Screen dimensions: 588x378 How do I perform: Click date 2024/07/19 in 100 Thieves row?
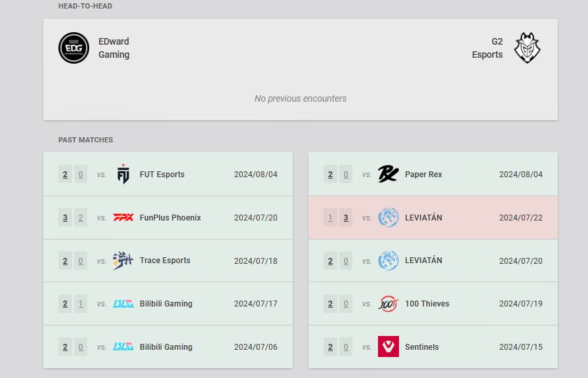(x=521, y=304)
